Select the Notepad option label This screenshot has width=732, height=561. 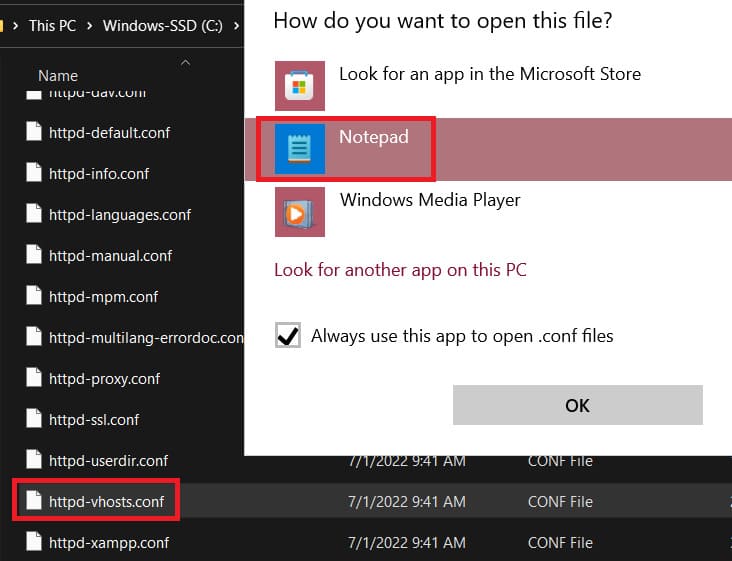tap(373, 137)
